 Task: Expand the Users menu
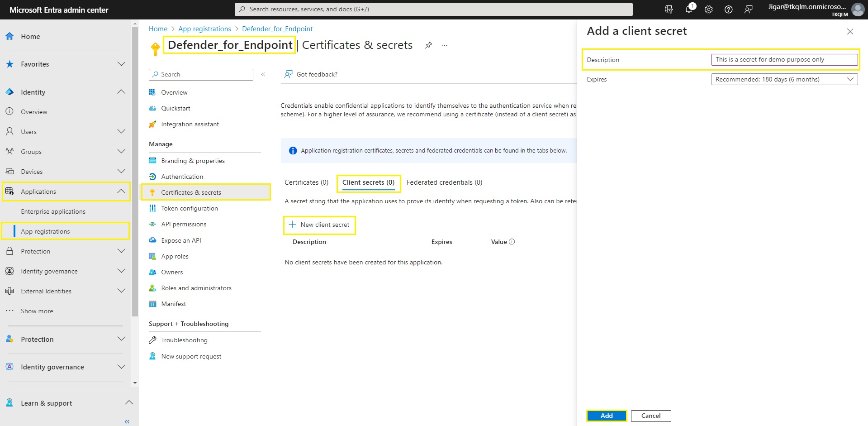pyautogui.click(x=121, y=131)
